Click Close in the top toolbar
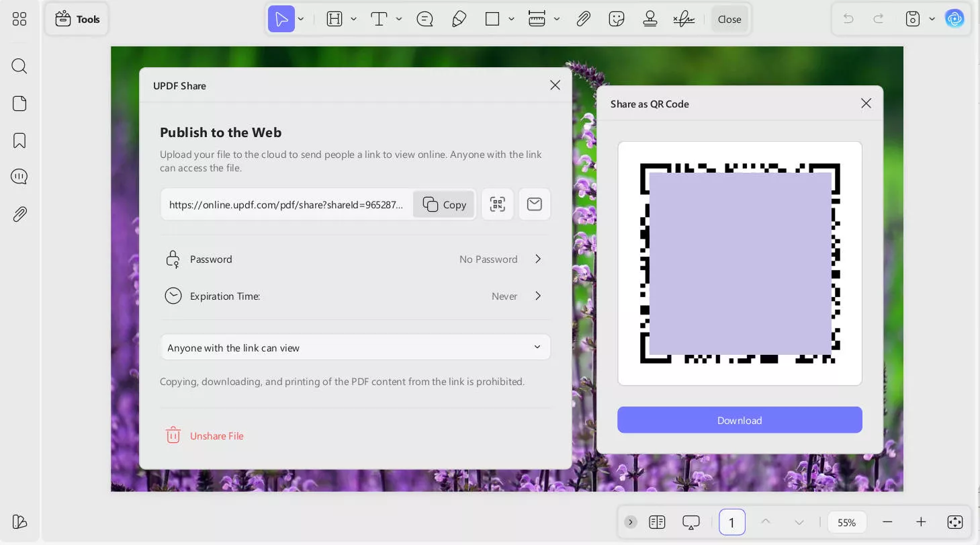This screenshot has height=545, width=980. pos(729,19)
